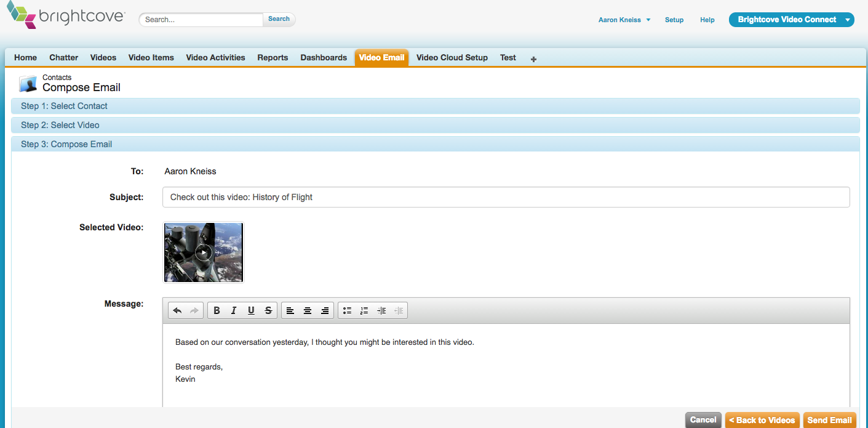Switch to the Dashboards tab
Image resolution: width=868 pixels, height=428 pixels.
coord(324,57)
